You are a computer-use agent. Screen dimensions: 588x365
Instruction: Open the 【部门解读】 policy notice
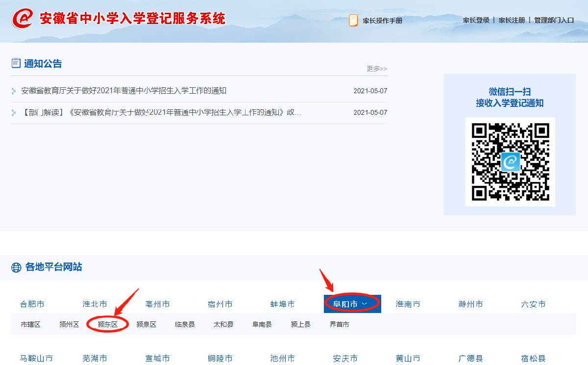[161, 112]
